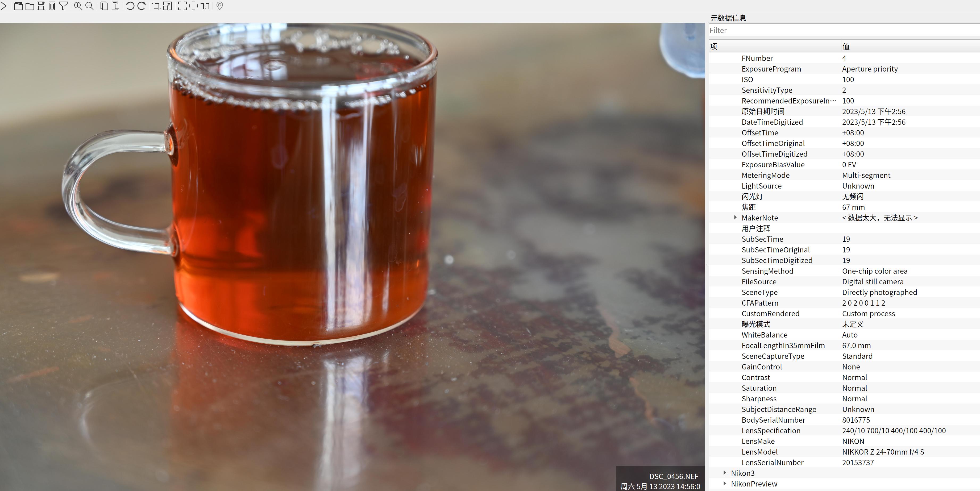Open the resize image icon
980x491 pixels.
(x=167, y=6)
